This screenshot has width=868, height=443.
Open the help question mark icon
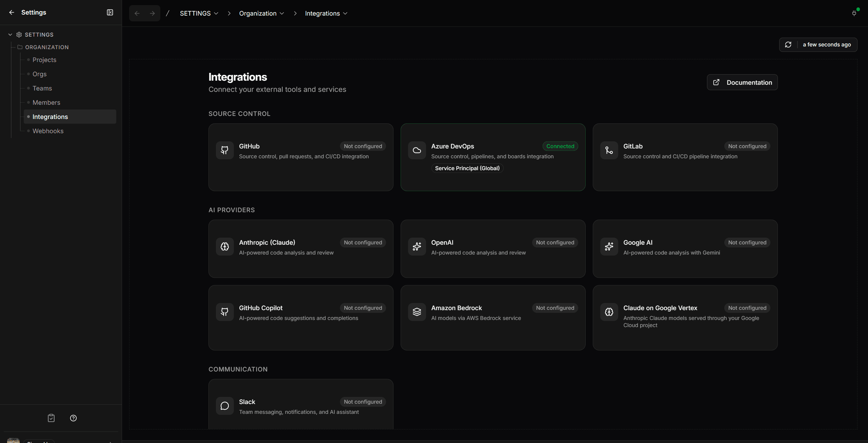(73, 418)
